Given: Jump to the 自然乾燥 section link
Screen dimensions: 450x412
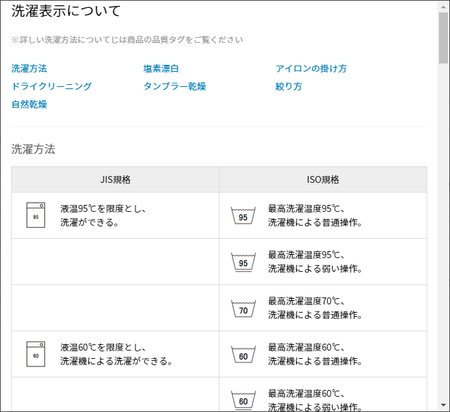Looking at the screenshot, I should coord(29,104).
